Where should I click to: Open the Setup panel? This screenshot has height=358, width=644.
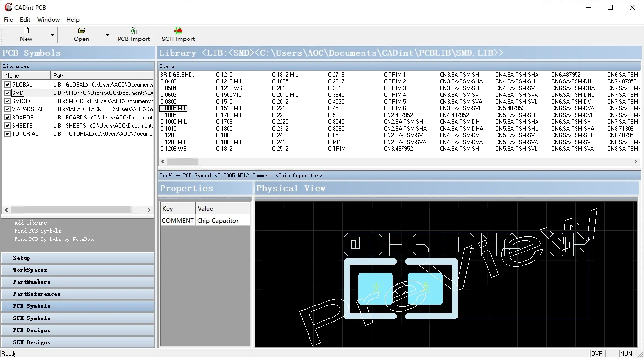[78, 258]
